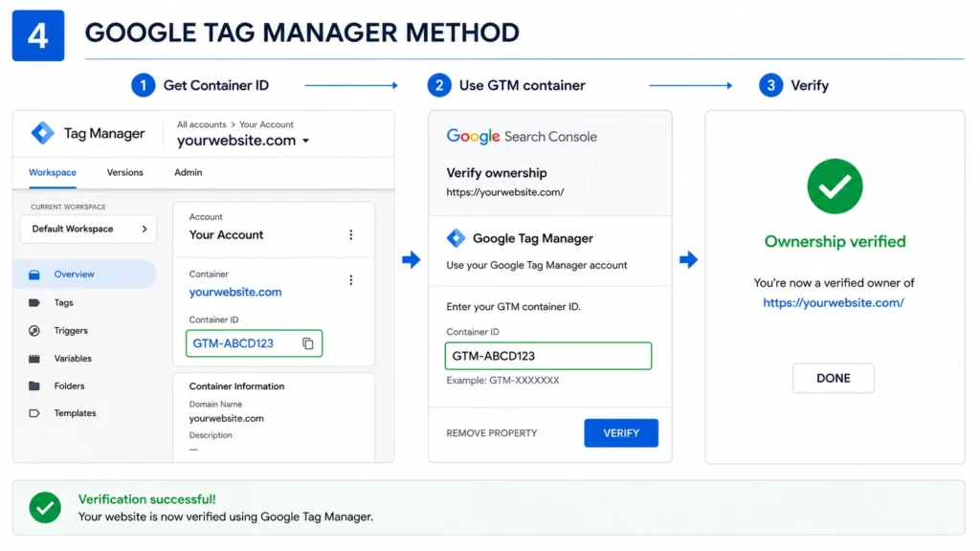The image size is (980, 551).
Task: Select Overview in the sidebar
Action: [84, 275]
